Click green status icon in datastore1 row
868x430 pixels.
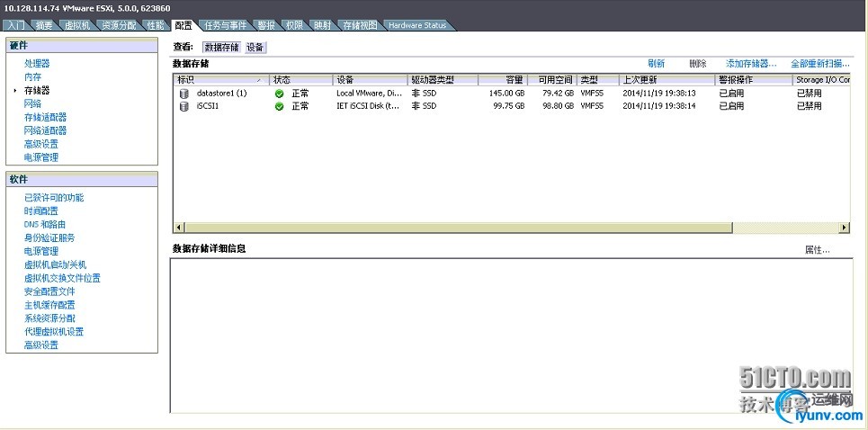click(280, 94)
